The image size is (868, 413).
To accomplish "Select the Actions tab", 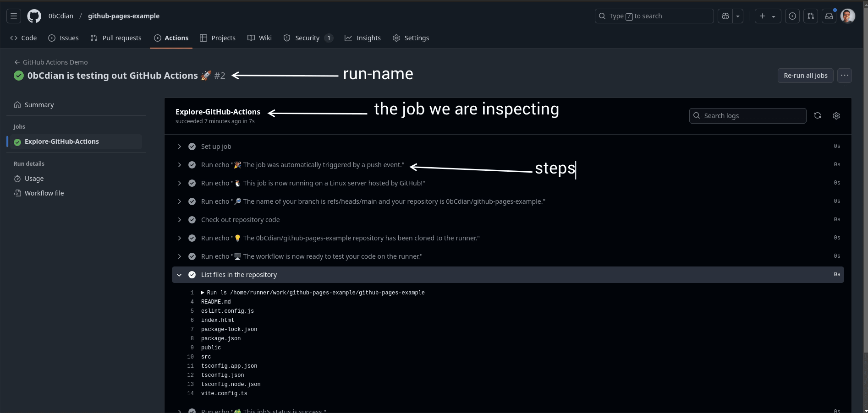I will (171, 38).
